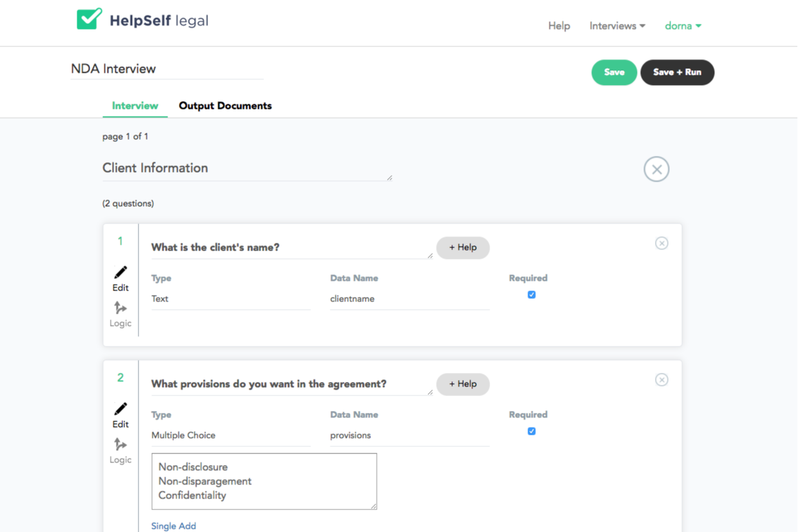Toggle Required checkbox for client's name question

tap(531, 295)
